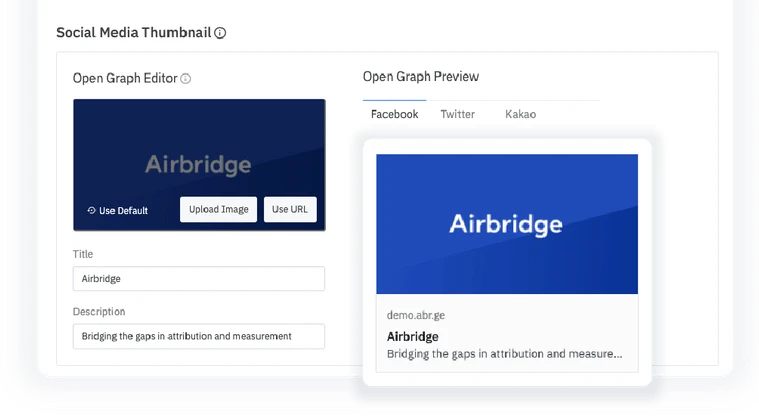This screenshot has height=418, width=759.
Task: Click the Social Media Thumbnail heading
Action: coord(134,32)
